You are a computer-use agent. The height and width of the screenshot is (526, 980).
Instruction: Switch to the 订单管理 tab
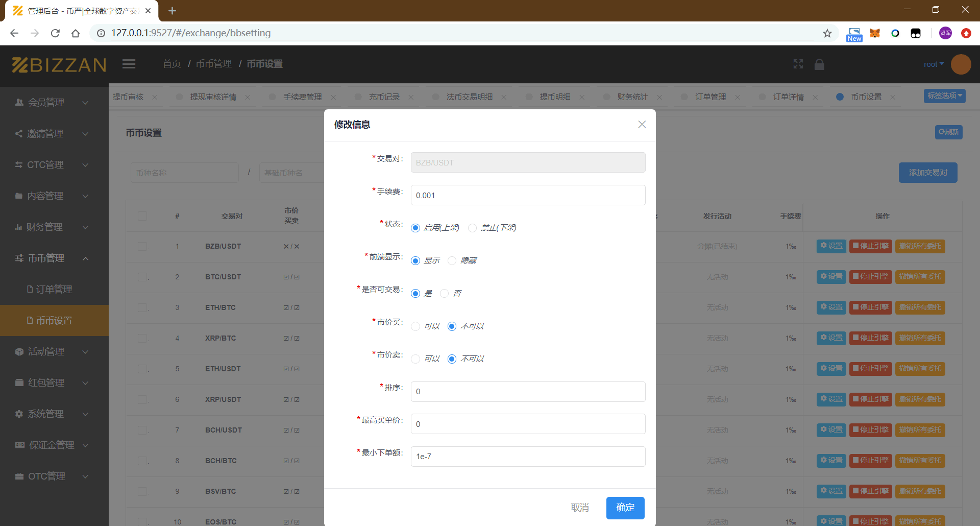point(710,97)
